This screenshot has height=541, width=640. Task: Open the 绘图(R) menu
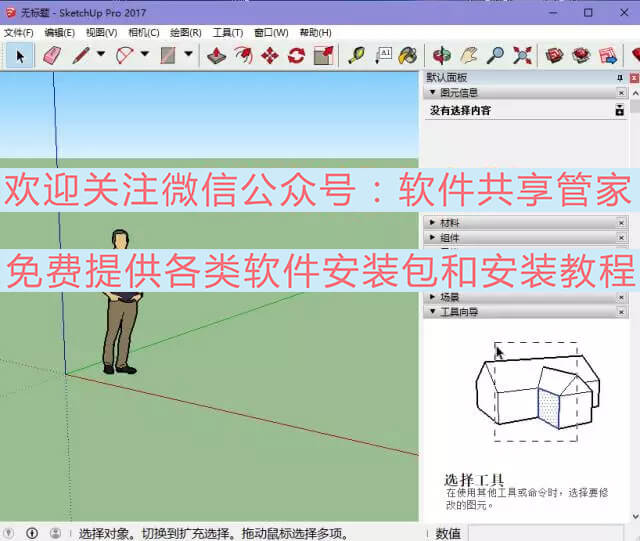point(186,33)
